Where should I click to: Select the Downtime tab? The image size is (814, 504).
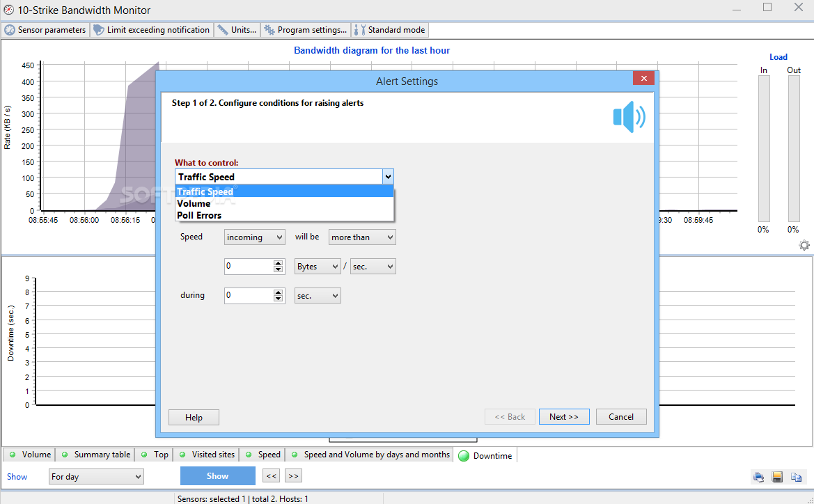(x=485, y=456)
